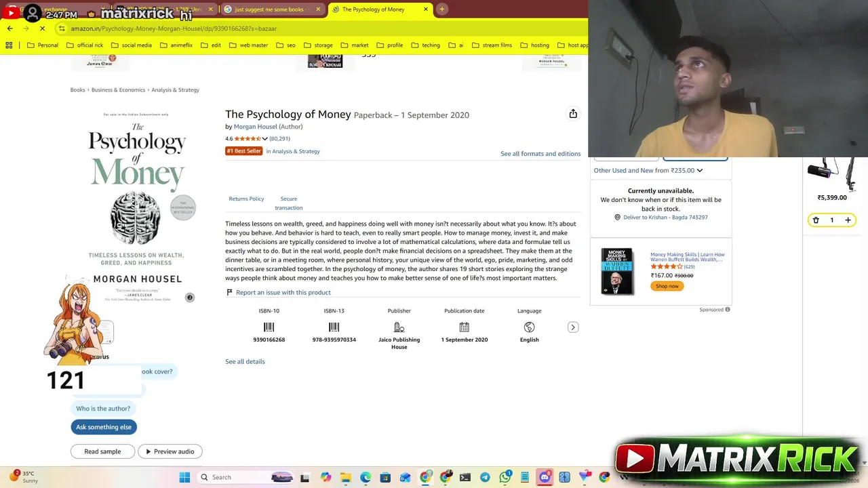Open a new browser tab

point(441,9)
